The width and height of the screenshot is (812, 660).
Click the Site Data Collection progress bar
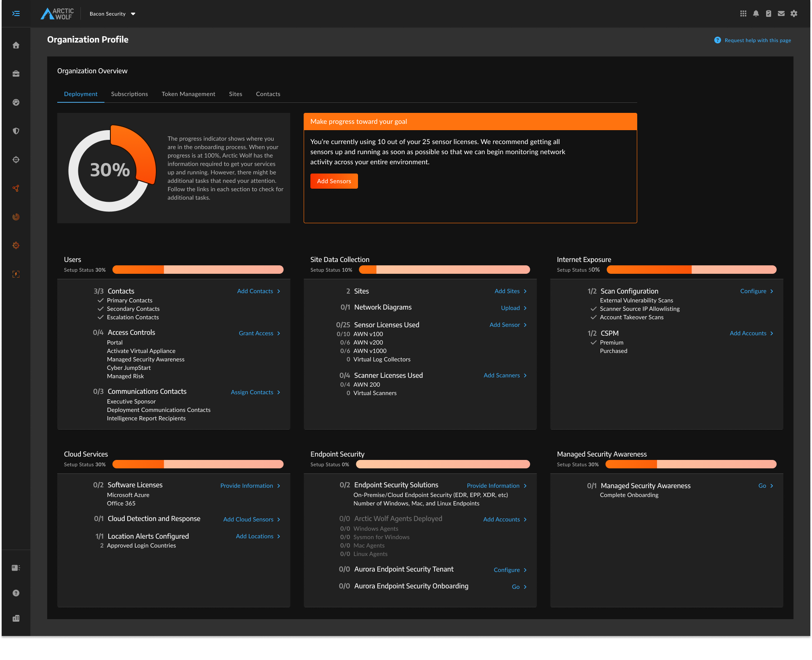coord(444,270)
